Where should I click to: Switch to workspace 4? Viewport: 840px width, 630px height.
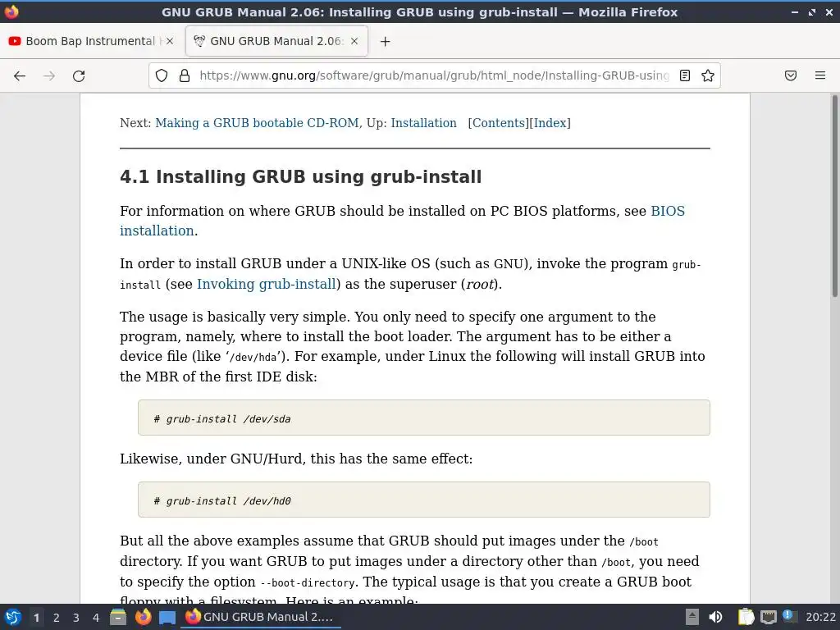coord(96,618)
